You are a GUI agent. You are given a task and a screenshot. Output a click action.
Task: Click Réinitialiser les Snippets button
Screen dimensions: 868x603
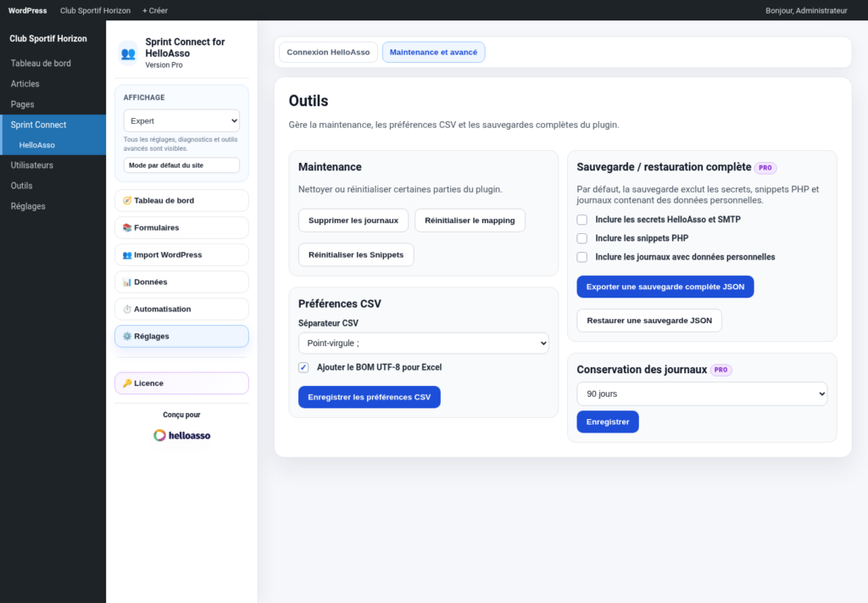[356, 254]
